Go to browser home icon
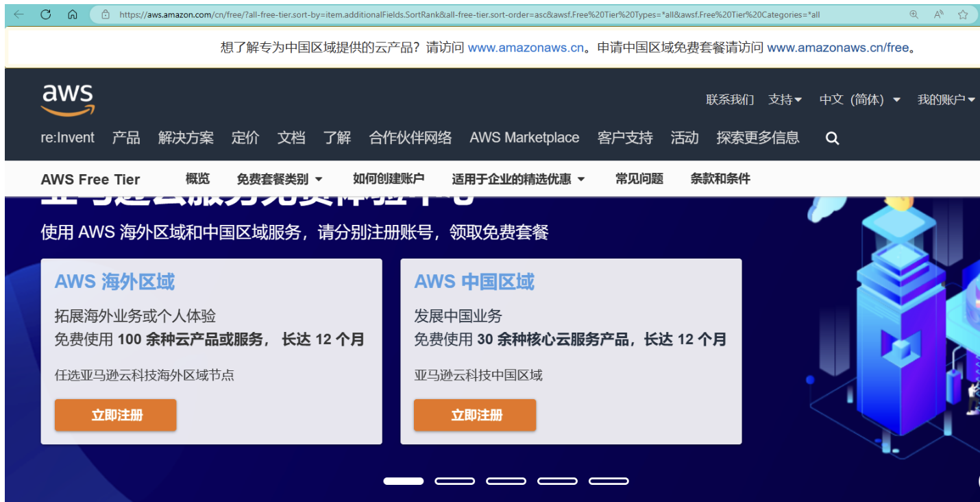 click(x=73, y=14)
